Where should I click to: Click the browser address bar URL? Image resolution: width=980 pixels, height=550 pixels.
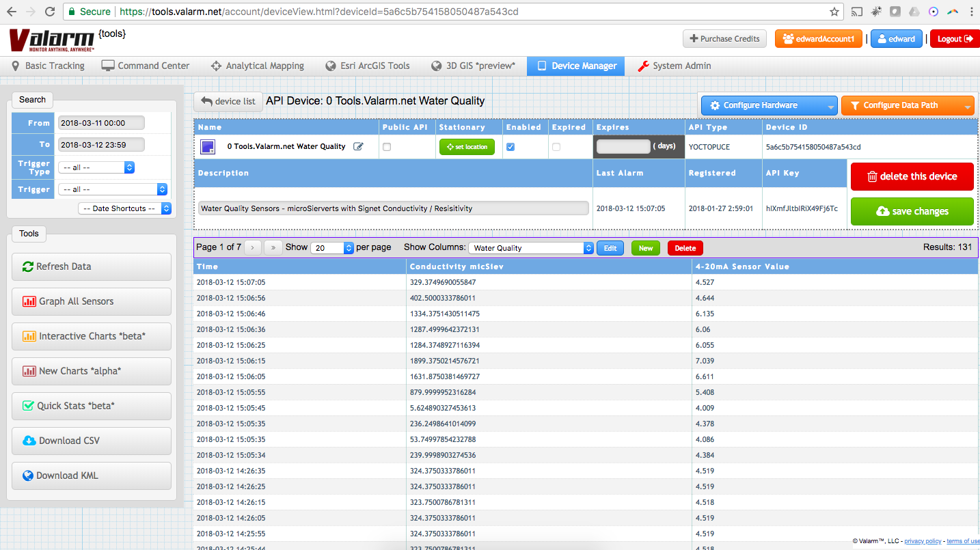(318, 12)
